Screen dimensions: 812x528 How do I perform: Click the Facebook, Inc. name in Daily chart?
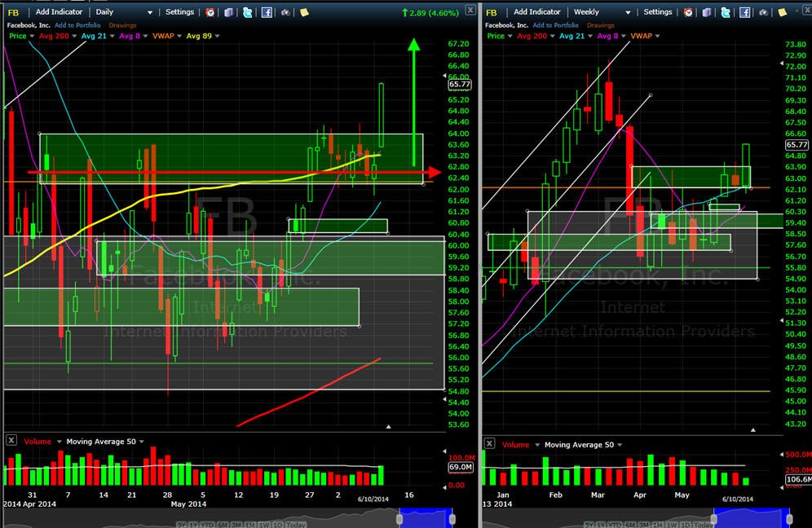(x=29, y=24)
